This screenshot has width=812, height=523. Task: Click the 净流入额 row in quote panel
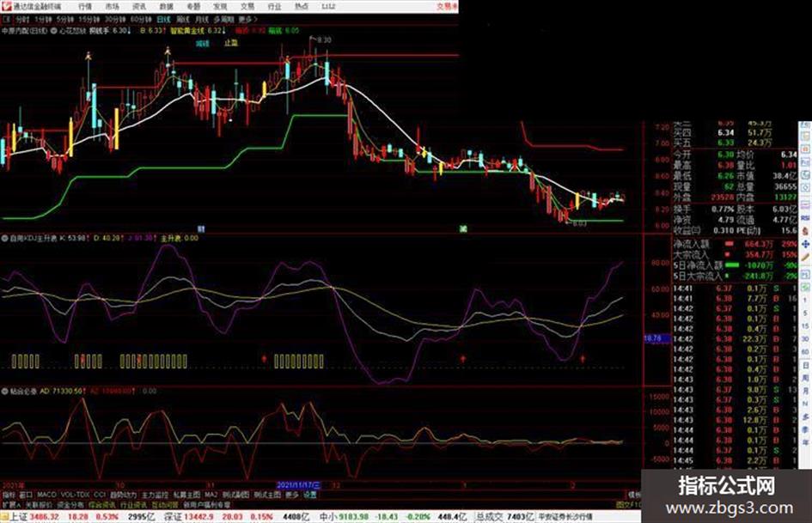click(735, 243)
